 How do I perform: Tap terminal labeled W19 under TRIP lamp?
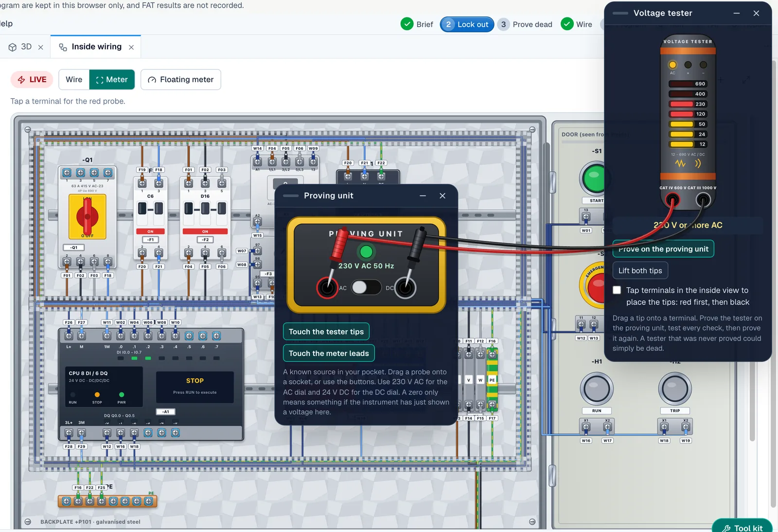click(686, 427)
